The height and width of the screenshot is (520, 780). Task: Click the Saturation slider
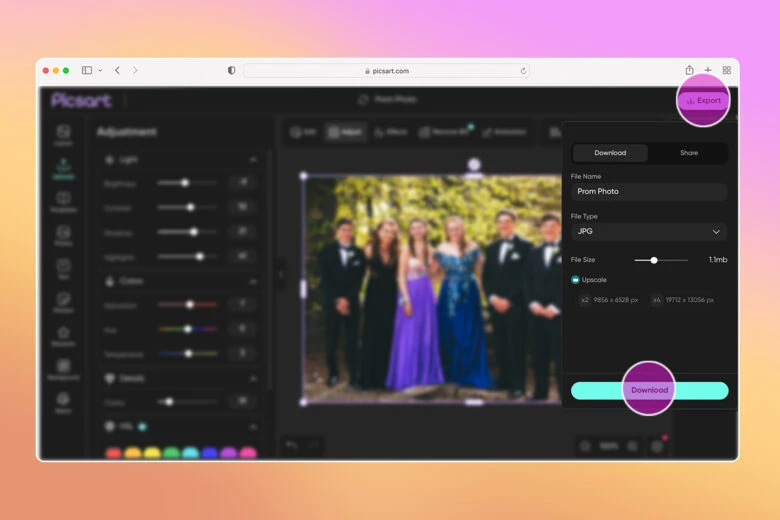(187, 304)
